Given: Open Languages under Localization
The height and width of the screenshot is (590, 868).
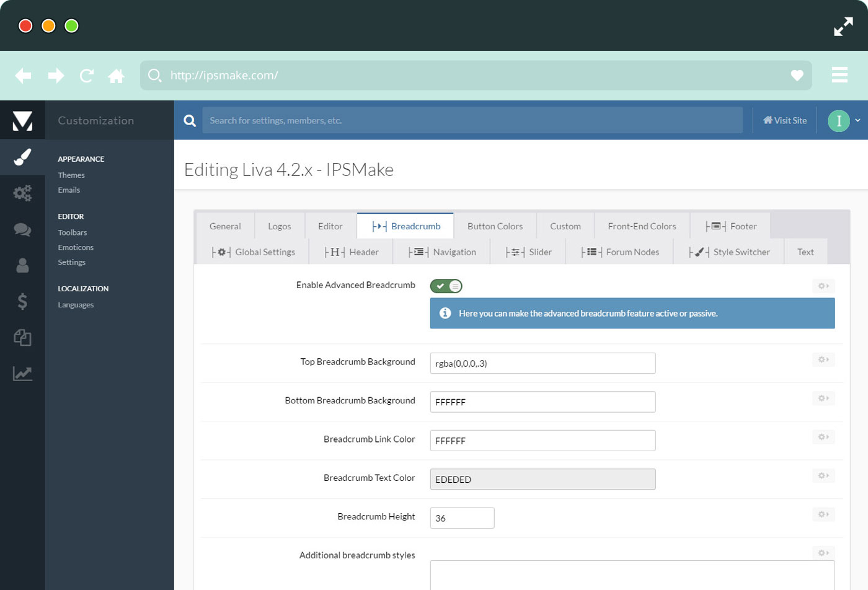Looking at the screenshot, I should coord(76,304).
